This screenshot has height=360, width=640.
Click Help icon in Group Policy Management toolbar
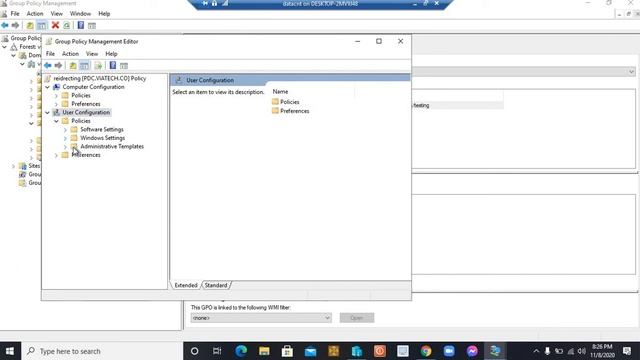point(81,25)
